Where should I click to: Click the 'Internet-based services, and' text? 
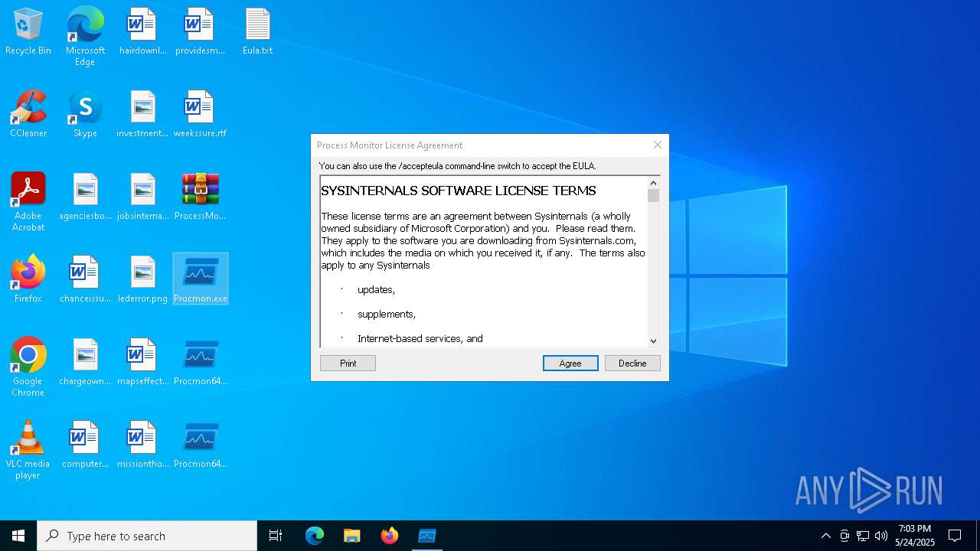pos(420,338)
